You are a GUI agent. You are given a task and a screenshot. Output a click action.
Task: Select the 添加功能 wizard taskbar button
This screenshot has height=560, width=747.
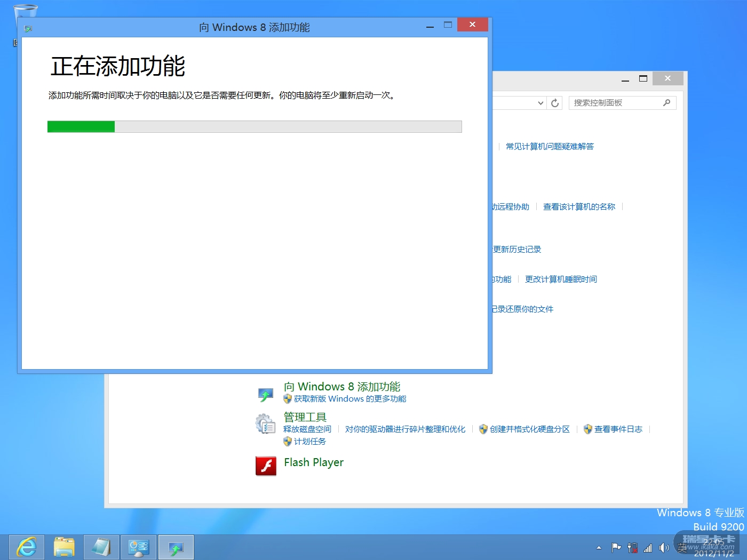pos(176,547)
